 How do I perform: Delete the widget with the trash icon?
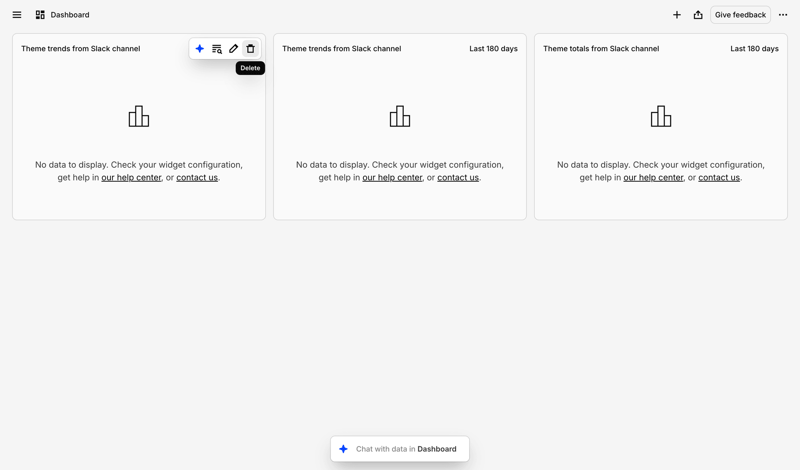(x=251, y=49)
